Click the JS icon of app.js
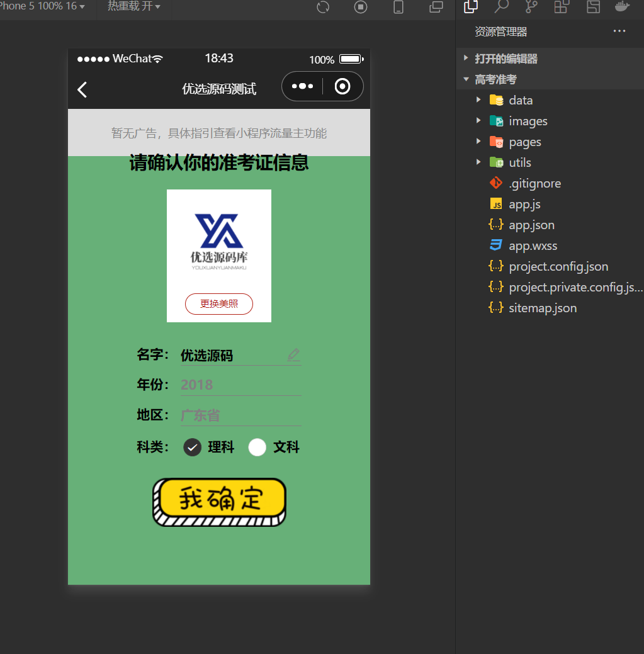Image resolution: width=644 pixels, height=654 pixels. 496,204
